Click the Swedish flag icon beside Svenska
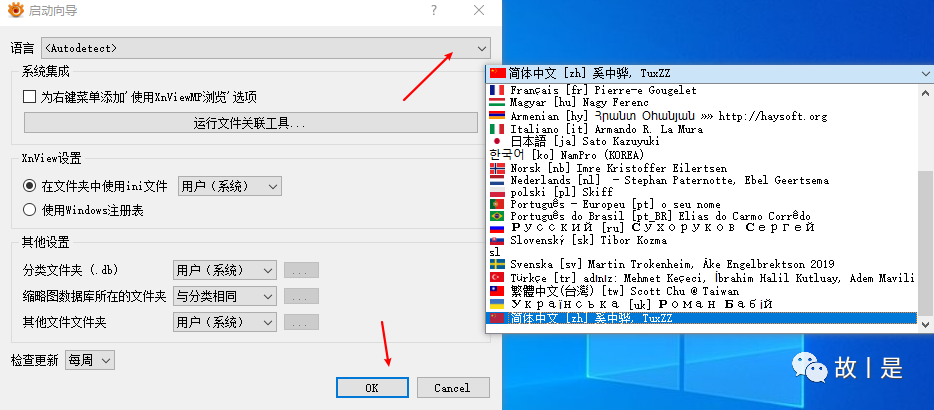Screen dimensions: 934x410 497,264
